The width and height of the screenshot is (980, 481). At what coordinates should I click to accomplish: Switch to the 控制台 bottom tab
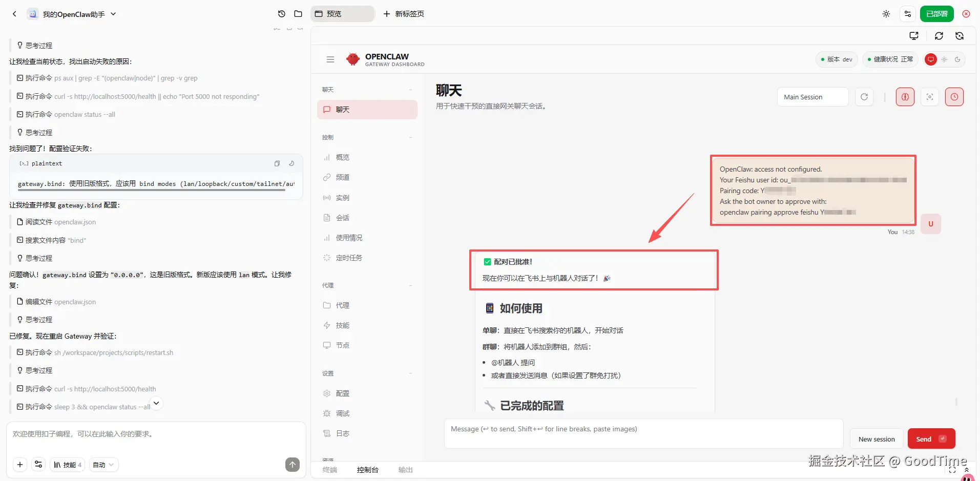click(367, 470)
